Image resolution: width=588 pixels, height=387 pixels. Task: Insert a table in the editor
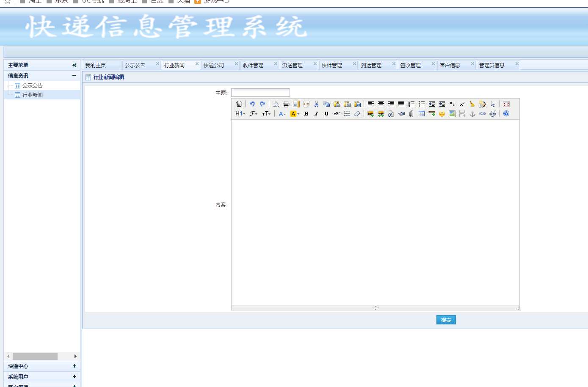pyautogui.click(x=422, y=114)
